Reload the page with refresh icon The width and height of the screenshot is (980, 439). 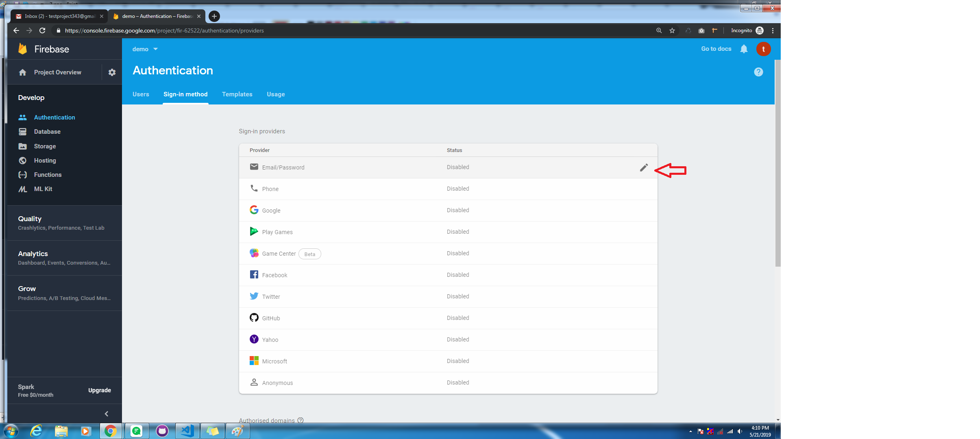tap(42, 30)
